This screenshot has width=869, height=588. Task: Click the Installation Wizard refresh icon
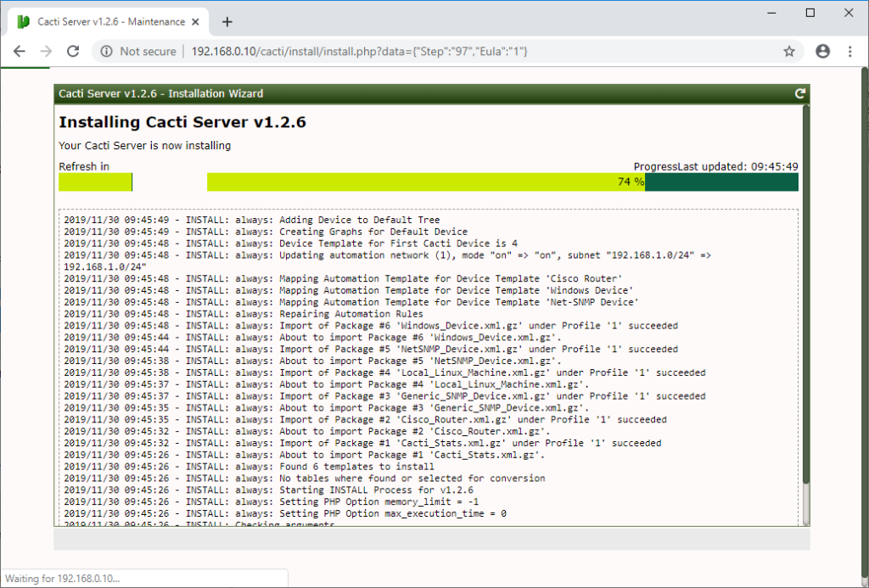(x=799, y=94)
